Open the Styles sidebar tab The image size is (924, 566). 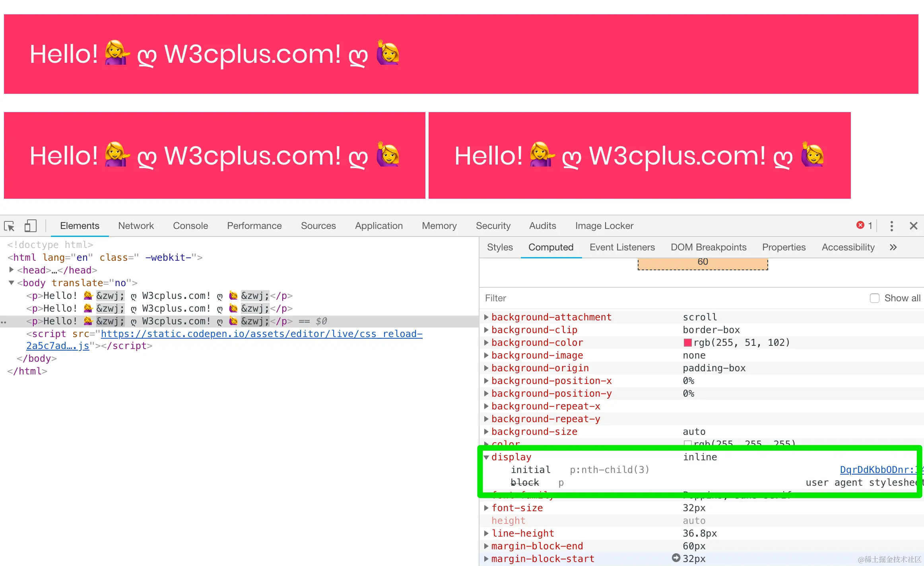tap(500, 247)
